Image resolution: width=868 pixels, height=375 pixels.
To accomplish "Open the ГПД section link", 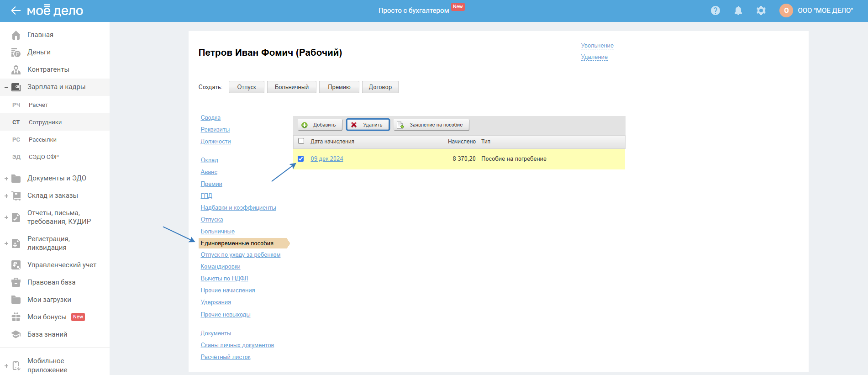I will click(x=206, y=196).
